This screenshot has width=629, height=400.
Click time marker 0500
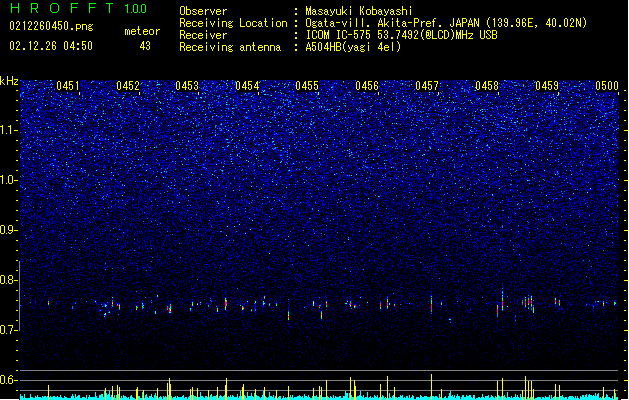[x=607, y=86]
